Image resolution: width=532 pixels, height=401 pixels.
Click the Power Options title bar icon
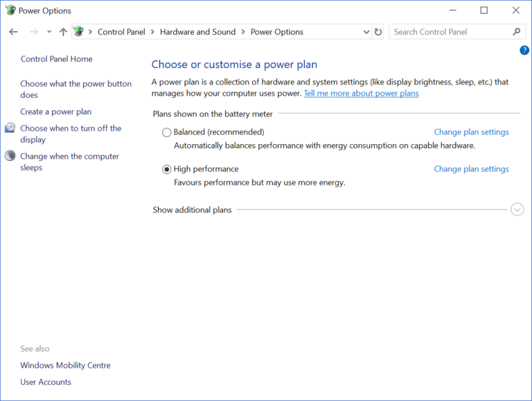[10, 10]
